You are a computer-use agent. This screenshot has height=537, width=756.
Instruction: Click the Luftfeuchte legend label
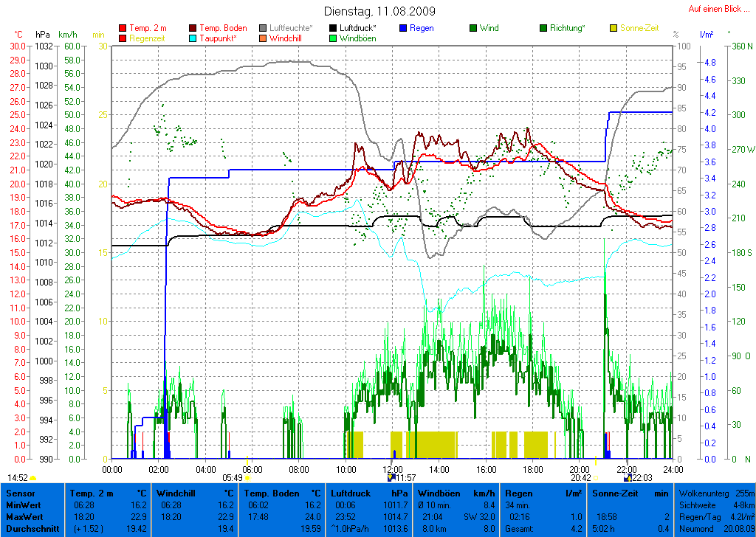[x=291, y=28]
